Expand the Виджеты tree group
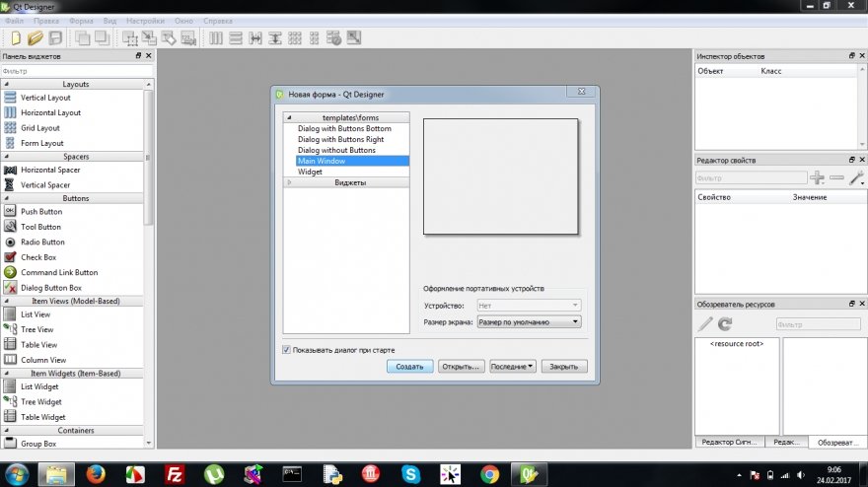Screen dimensions: 868x487 pyautogui.click(x=289, y=182)
